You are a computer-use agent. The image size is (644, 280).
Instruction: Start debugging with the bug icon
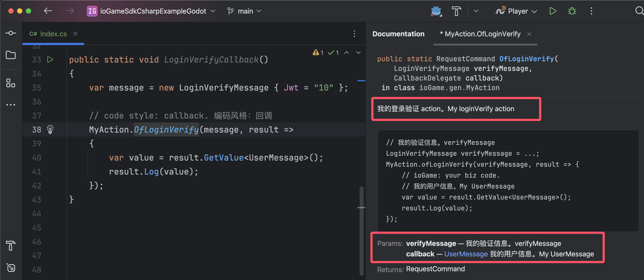(572, 11)
